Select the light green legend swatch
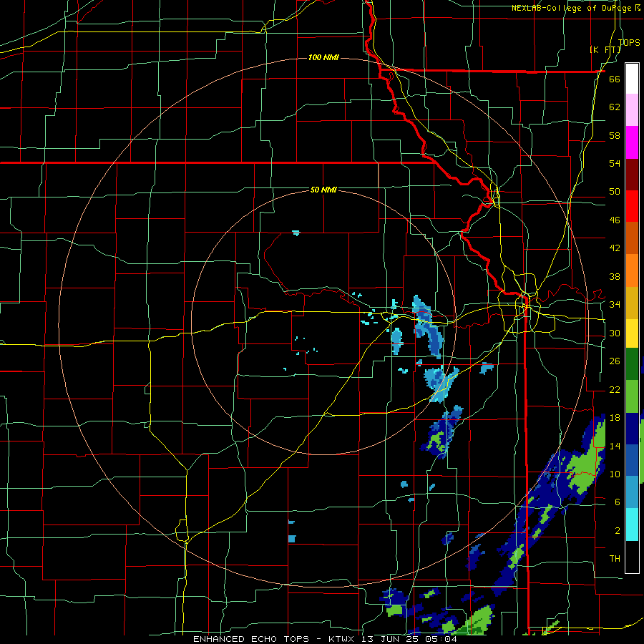The width and height of the screenshot is (644, 644). pyautogui.click(x=632, y=396)
